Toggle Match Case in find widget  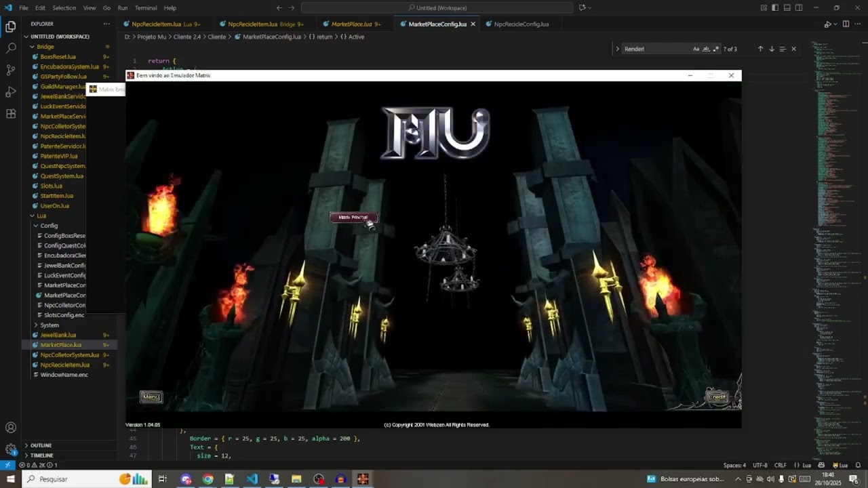click(696, 49)
